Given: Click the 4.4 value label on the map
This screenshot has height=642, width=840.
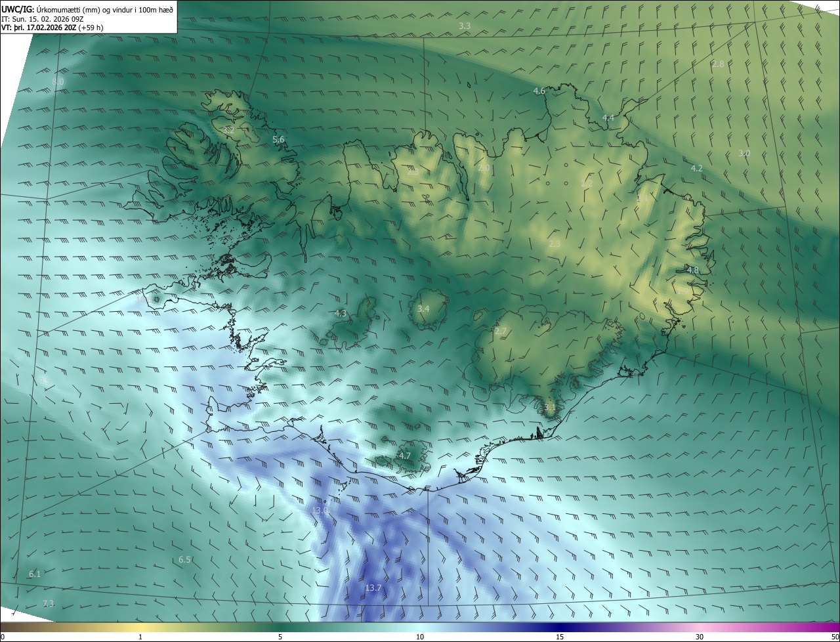Looking at the screenshot, I should 608,118.
